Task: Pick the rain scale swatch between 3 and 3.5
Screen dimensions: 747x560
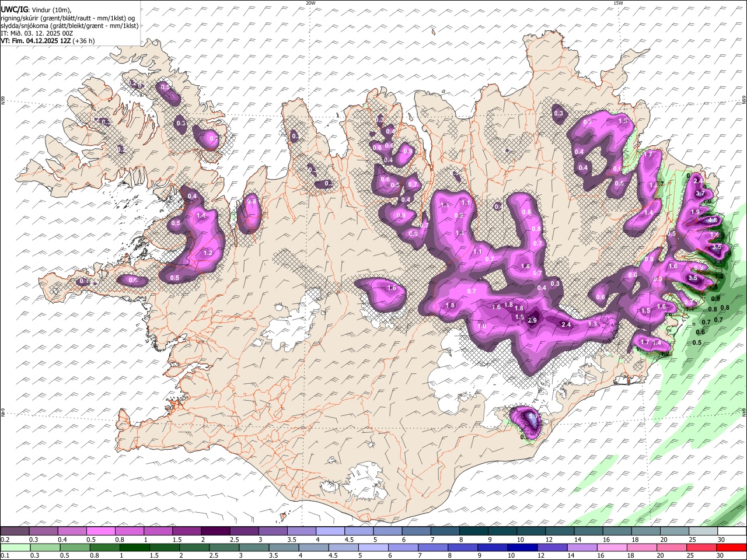Action: [254, 547]
